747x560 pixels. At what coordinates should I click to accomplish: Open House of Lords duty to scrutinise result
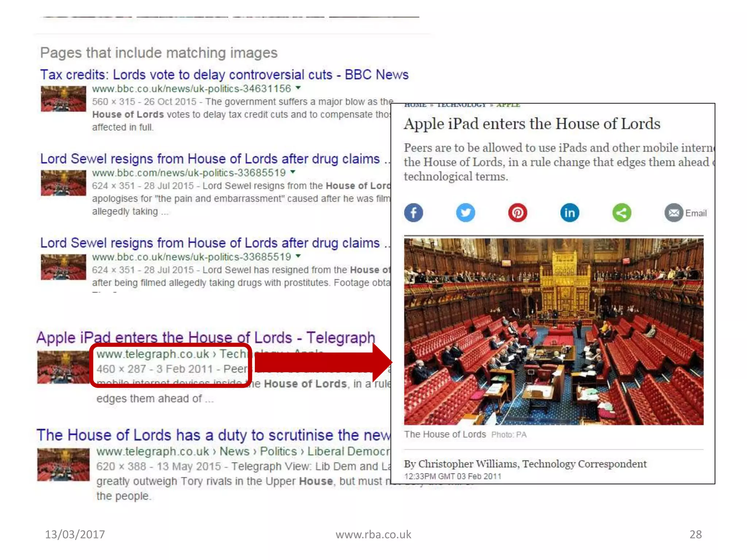[213, 435]
